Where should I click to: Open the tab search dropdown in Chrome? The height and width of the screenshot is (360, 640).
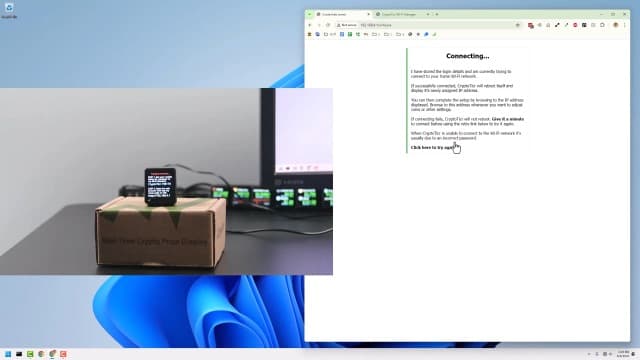point(309,14)
